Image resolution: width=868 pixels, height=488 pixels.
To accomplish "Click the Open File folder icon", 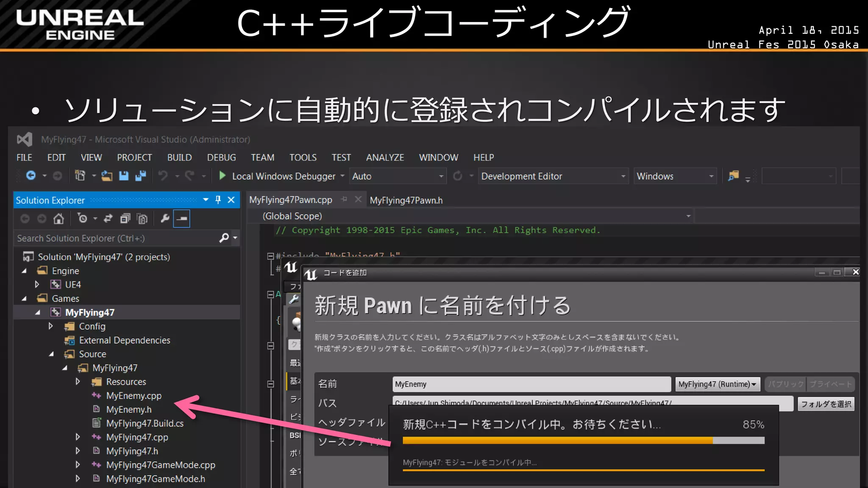I will coord(106,176).
